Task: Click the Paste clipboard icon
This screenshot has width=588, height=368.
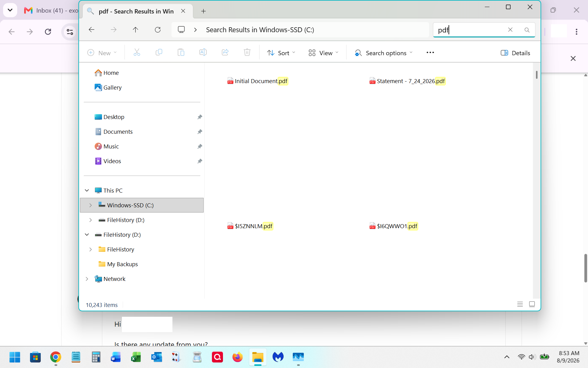Action: 181,53
